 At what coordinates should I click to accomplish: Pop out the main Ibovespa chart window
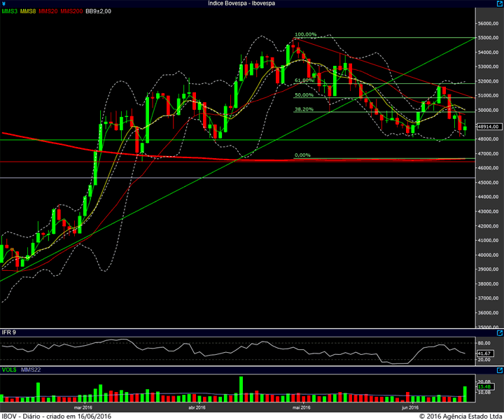pos(500,3)
